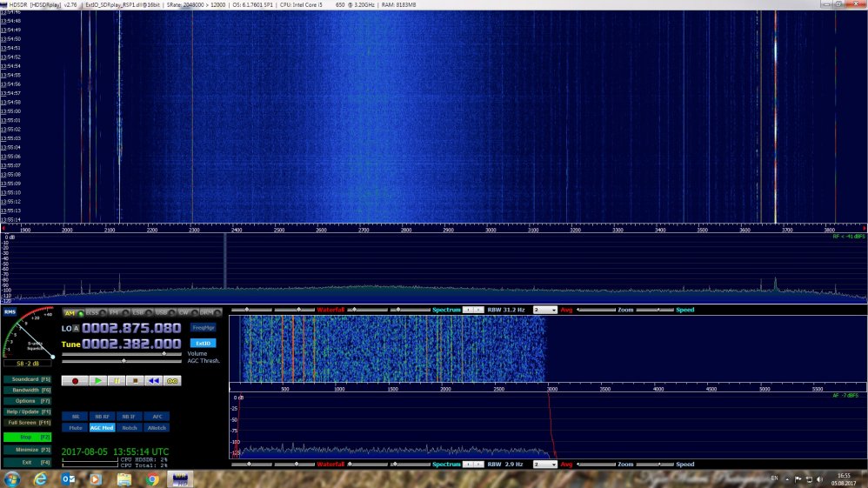Screen dimensions: 868x488
Task: Enable the NB RF noise blanker
Action: coord(102,417)
